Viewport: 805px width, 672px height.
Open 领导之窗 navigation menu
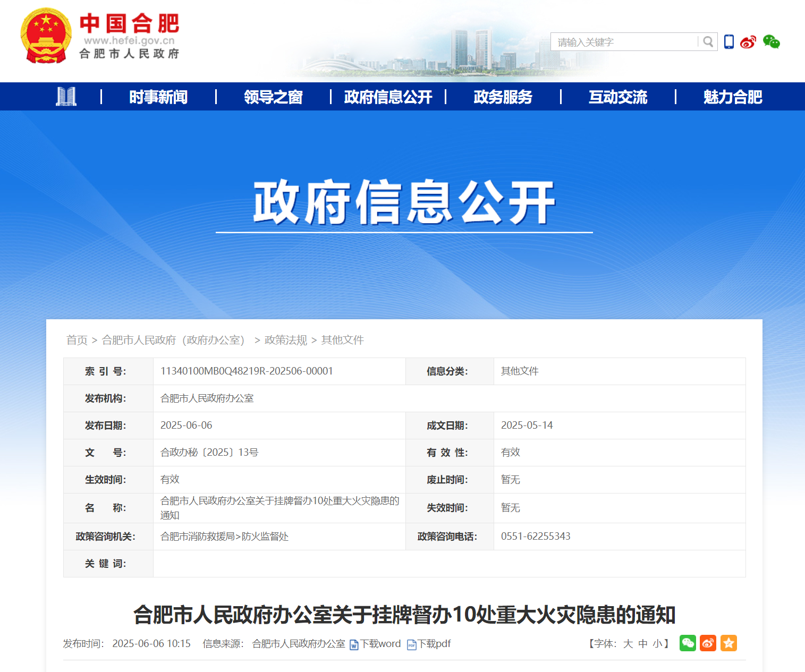click(x=273, y=97)
